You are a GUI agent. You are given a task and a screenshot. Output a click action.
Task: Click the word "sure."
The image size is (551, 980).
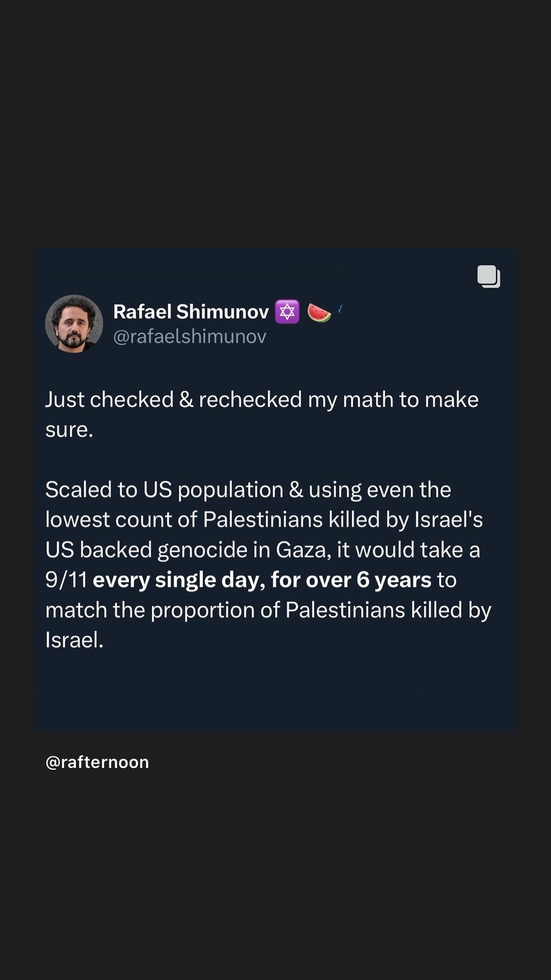[69, 430]
